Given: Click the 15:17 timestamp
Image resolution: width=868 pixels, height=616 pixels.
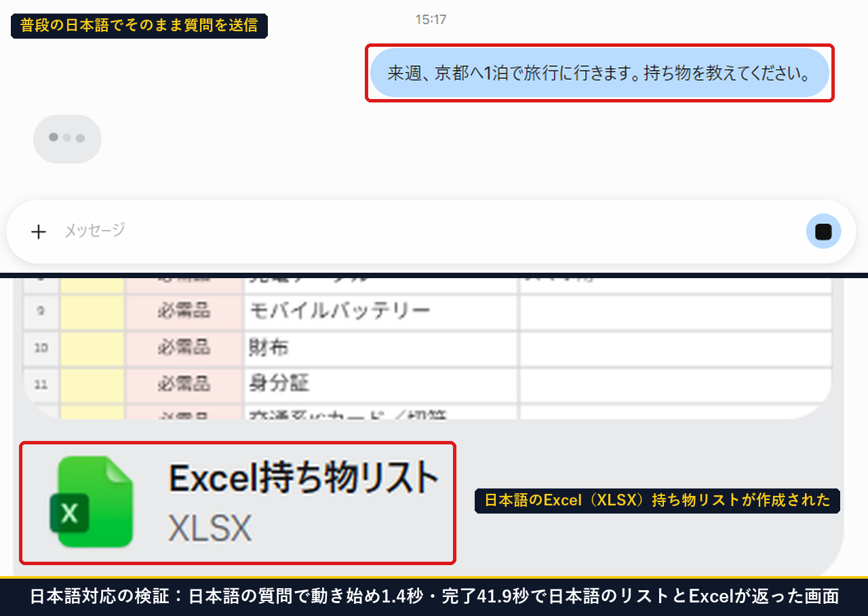Looking at the screenshot, I should pos(431,20).
